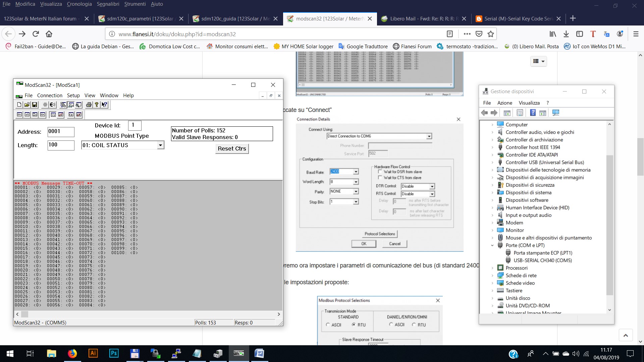The width and height of the screenshot is (644, 362).
Task: Open the page tools dropdown on the wiki page
Action: coord(539,61)
